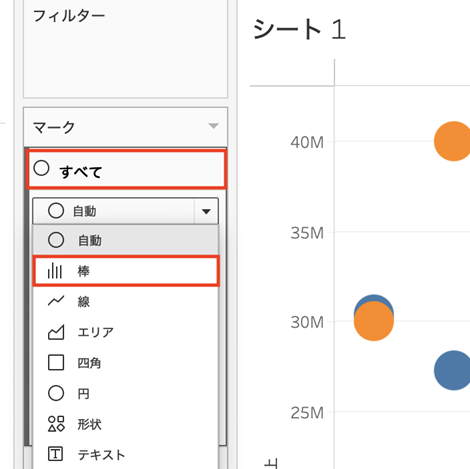470x469 pixels.
Task: Pick the テキスト text mark icon
Action: (55, 454)
